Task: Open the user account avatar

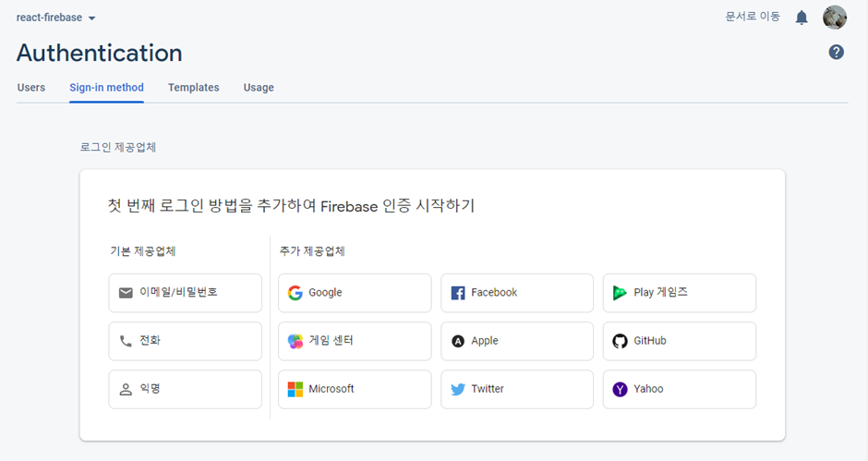Action: [834, 18]
